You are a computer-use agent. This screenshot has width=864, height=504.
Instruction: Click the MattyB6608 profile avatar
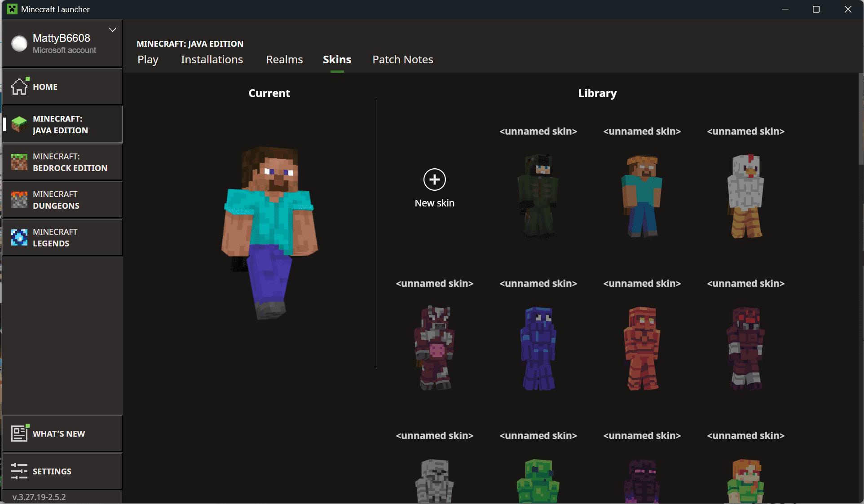pyautogui.click(x=19, y=44)
